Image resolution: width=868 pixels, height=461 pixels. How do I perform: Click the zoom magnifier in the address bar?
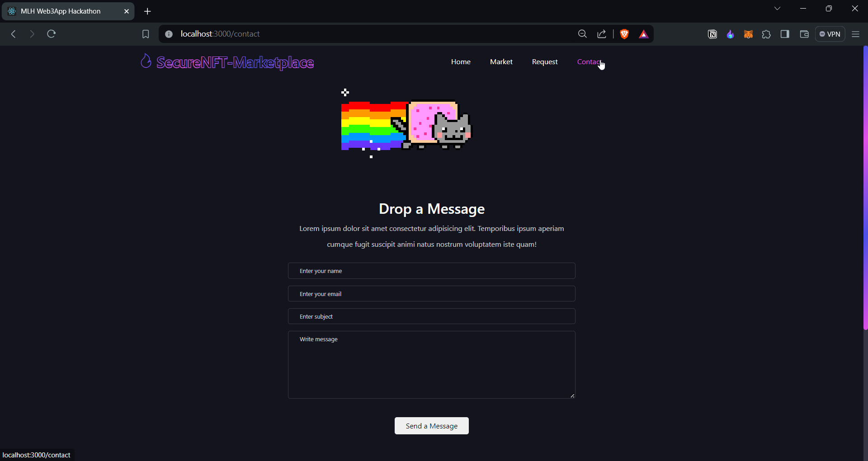point(582,34)
